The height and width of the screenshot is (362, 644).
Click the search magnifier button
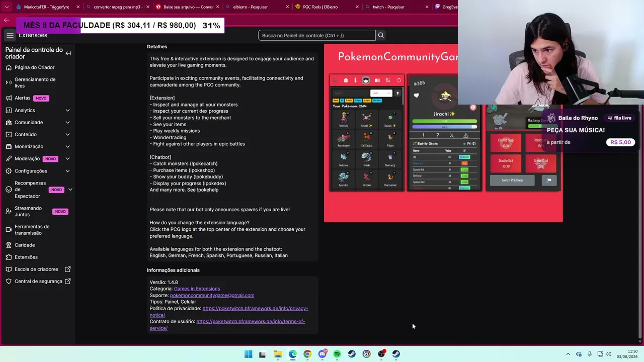(x=381, y=35)
